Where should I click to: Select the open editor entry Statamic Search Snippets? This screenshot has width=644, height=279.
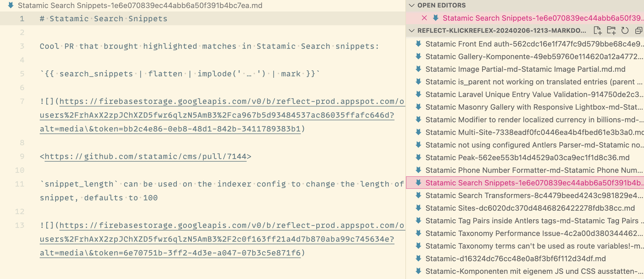(x=525, y=18)
